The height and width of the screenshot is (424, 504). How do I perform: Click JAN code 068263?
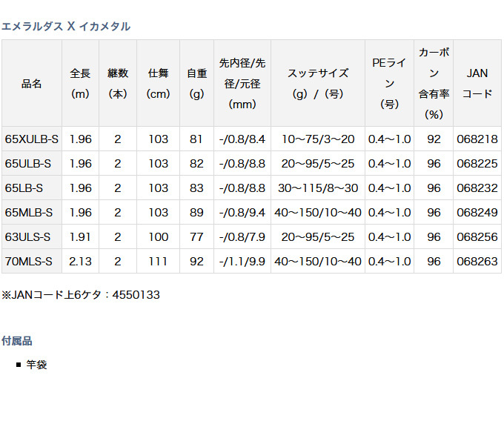477,262
